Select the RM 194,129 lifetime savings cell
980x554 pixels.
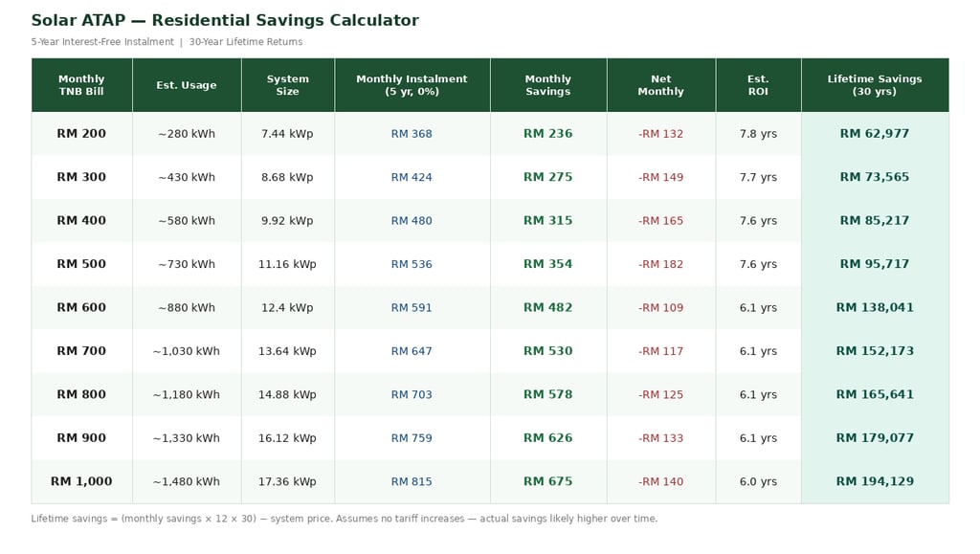(875, 482)
